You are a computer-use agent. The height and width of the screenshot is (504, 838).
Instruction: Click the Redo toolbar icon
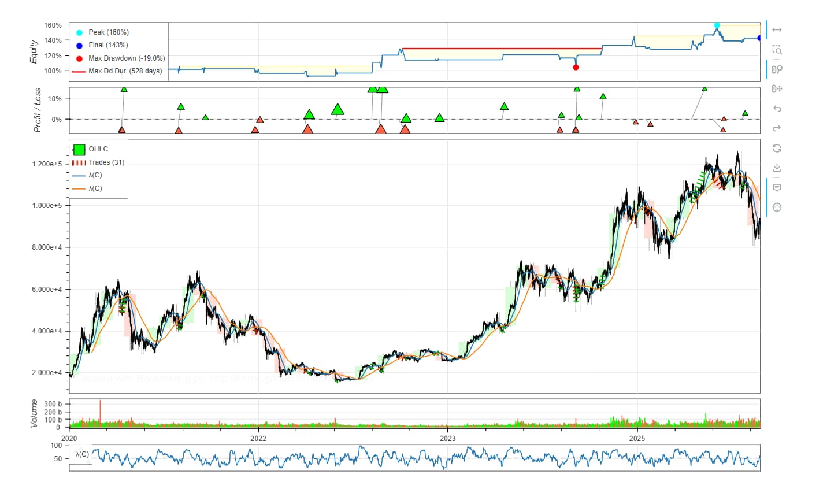(x=777, y=128)
